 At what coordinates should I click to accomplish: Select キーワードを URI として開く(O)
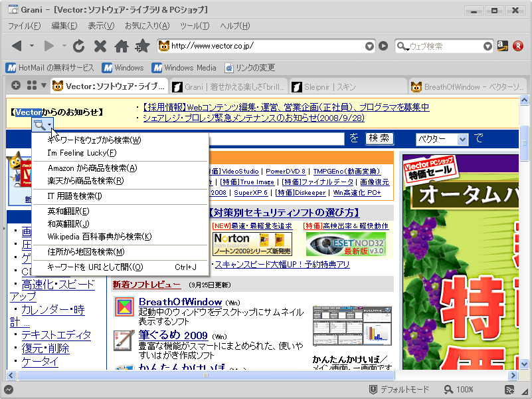[x=120, y=267]
